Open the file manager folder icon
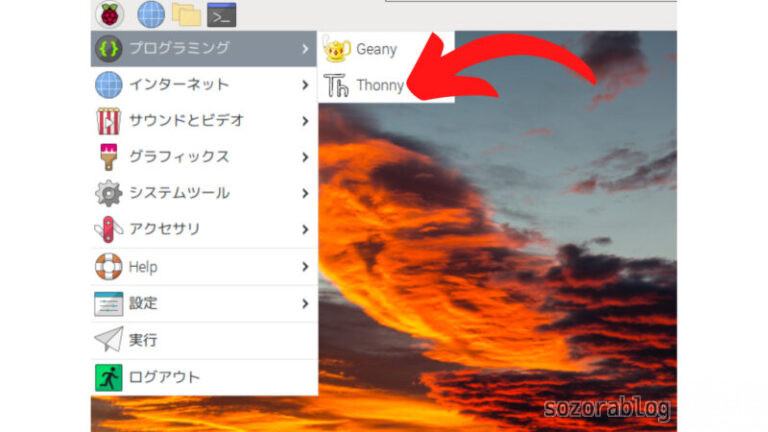Viewport: 768px width, 432px height. 186,14
